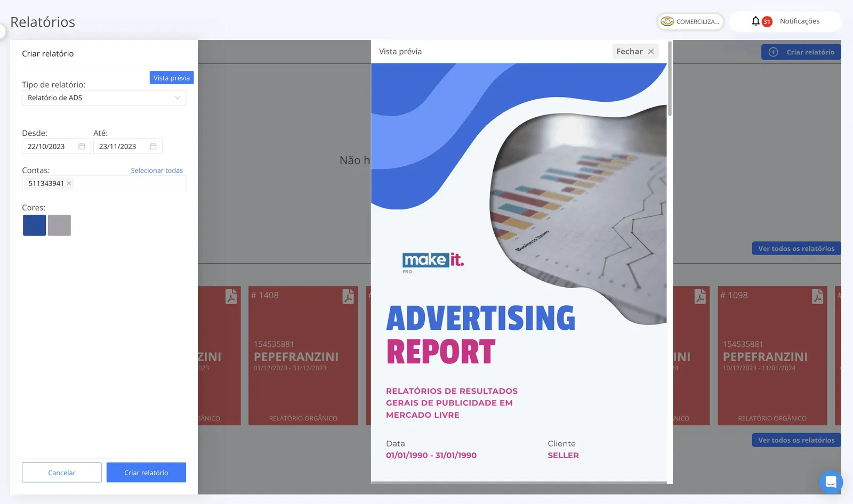Click the Contas accounts input field

[x=104, y=183]
